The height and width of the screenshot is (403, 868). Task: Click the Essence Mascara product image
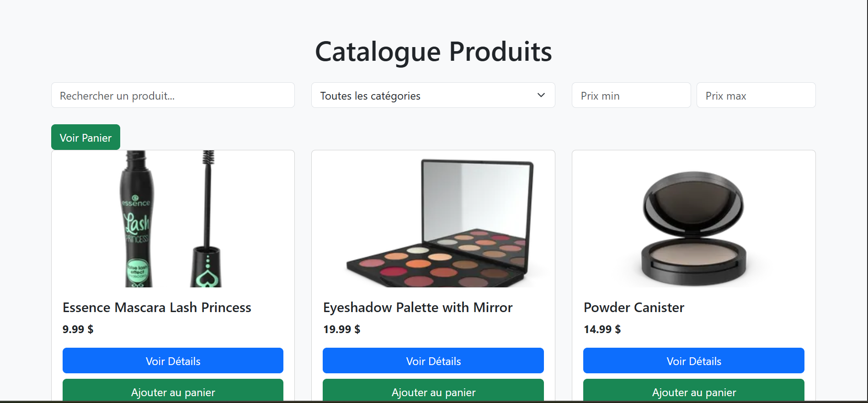pos(173,219)
